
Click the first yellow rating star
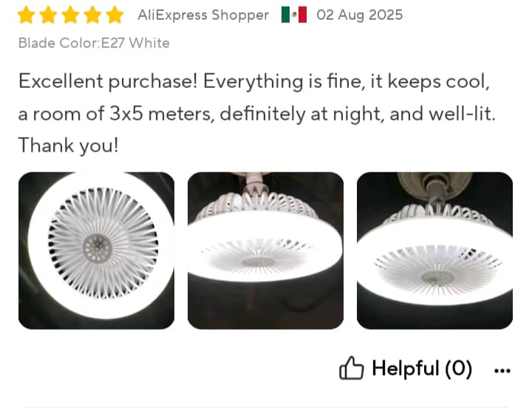click(x=27, y=16)
